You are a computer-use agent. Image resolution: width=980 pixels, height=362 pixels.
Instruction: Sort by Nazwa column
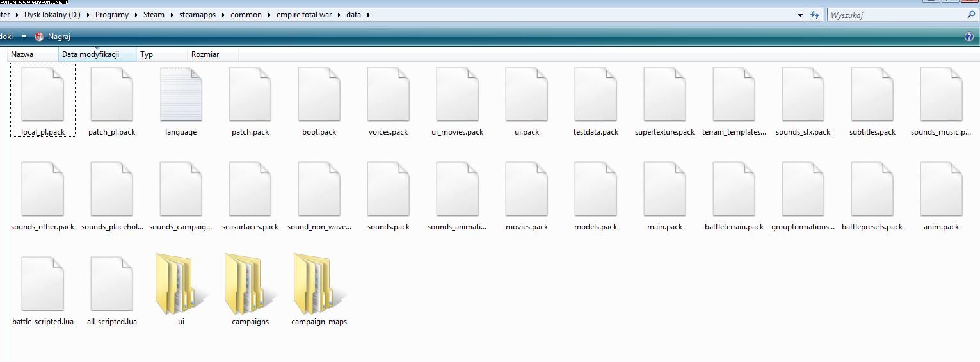[33, 54]
